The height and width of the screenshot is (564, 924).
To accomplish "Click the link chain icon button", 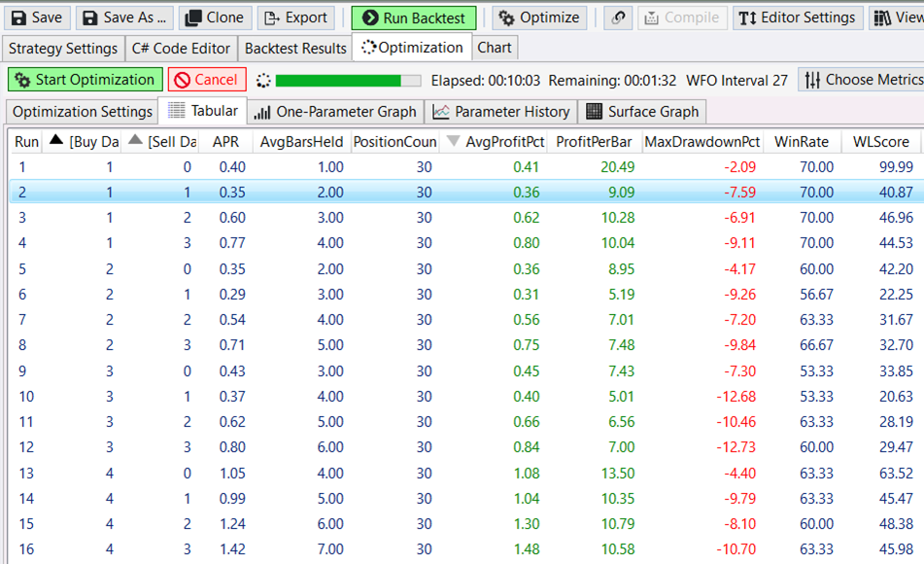I will pyautogui.click(x=617, y=18).
